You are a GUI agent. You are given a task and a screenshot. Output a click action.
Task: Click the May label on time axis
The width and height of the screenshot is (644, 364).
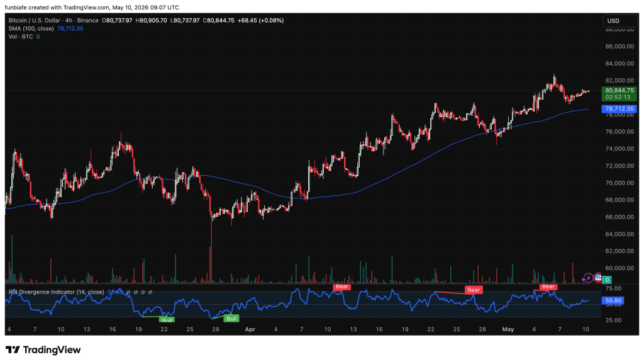point(508,329)
